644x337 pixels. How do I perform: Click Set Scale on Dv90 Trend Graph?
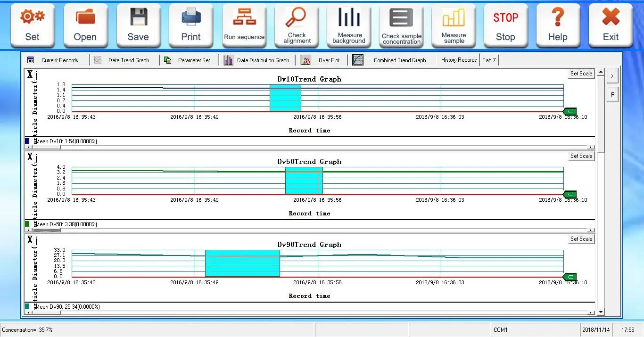coord(581,239)
